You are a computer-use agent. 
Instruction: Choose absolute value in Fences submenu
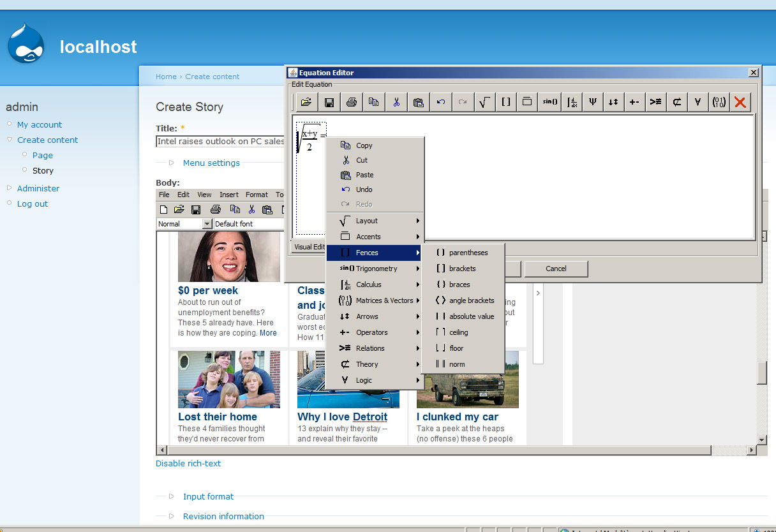coord(471,316)
